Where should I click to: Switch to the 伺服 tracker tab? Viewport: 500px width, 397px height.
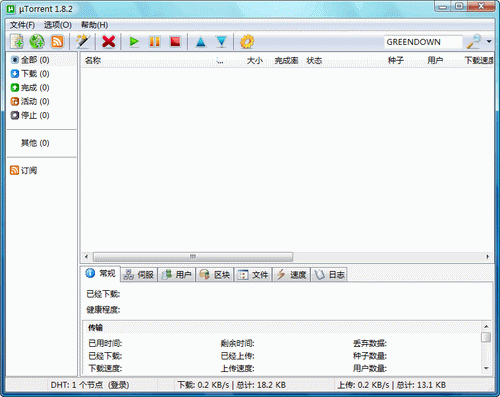click(138, 275)
